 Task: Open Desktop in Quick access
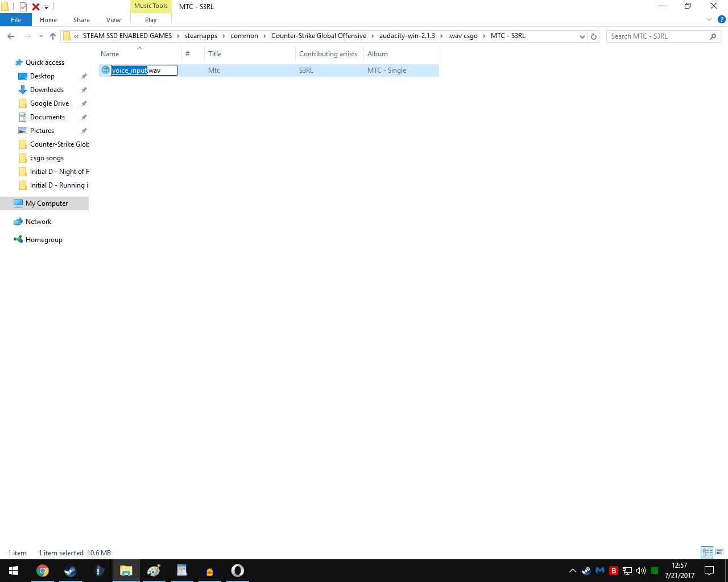(42, 76)
